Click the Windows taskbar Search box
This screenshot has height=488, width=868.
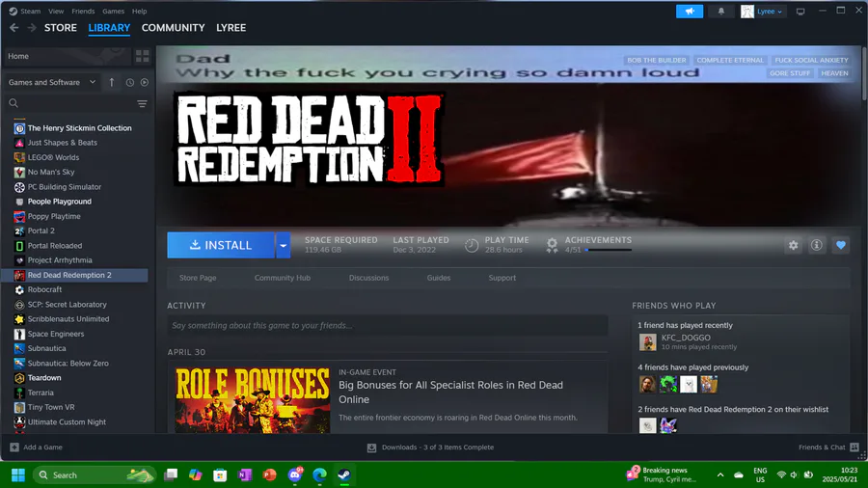click(95, 474)
